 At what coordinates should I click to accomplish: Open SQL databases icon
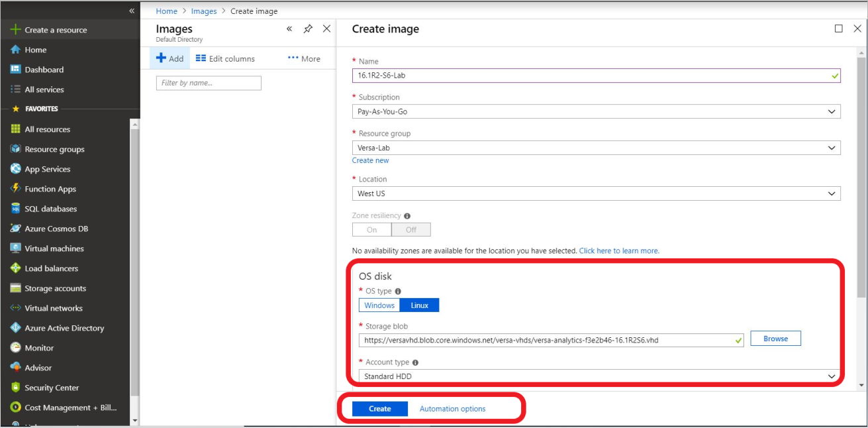pyautogui.click(x=15, y=209)
